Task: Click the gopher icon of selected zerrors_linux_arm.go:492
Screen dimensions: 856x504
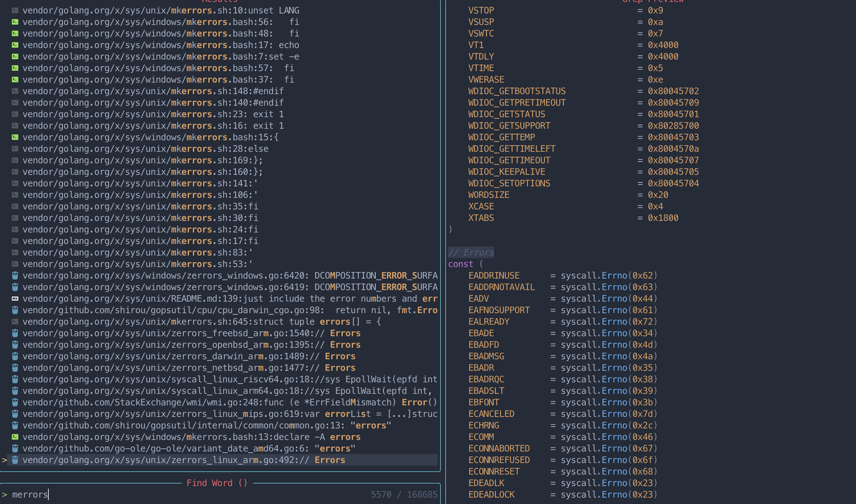Action: [x=15, y=460]
